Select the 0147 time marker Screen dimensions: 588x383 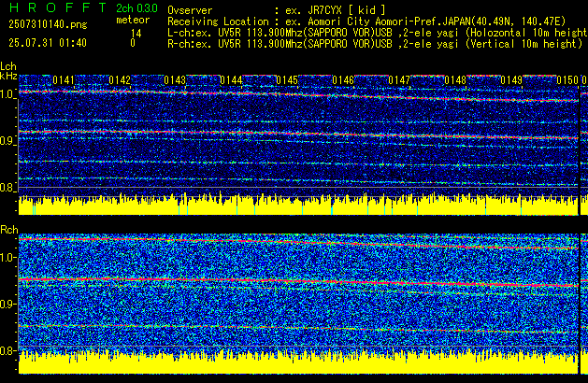399,80
